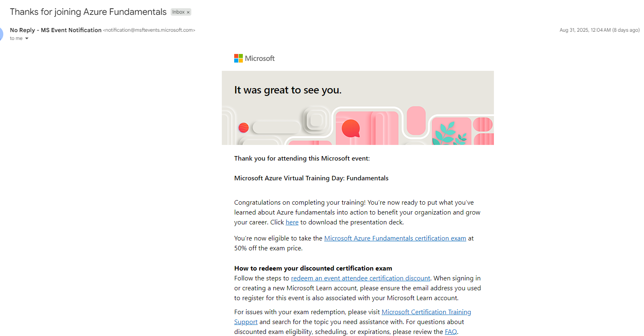Click the heading 'How to redeem your discounted certification exam'
Viewport: 644px width, 336px height.
[x=313, y=268]
